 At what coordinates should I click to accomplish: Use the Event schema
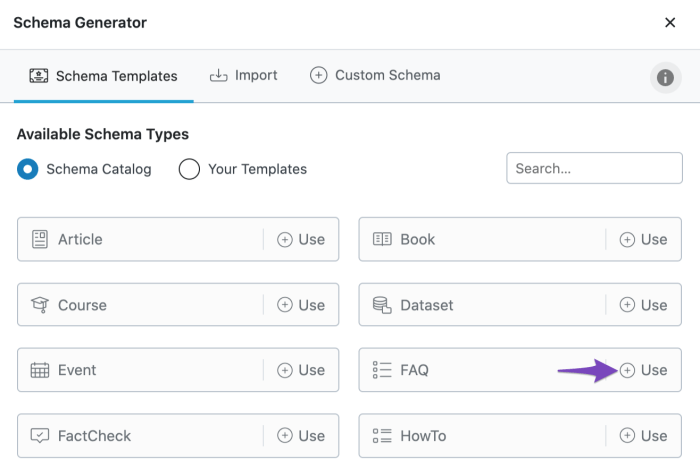pyautogui.click(x=301, y=370)
